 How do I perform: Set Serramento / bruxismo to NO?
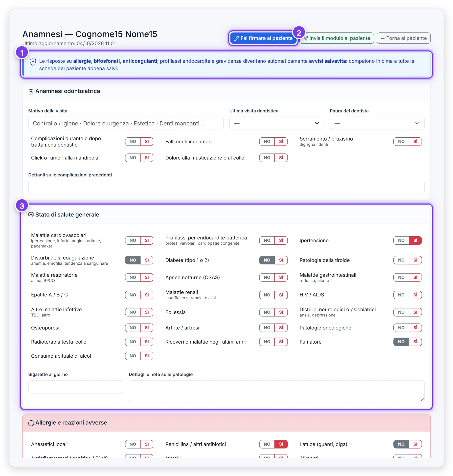click(x=401, y=141)
